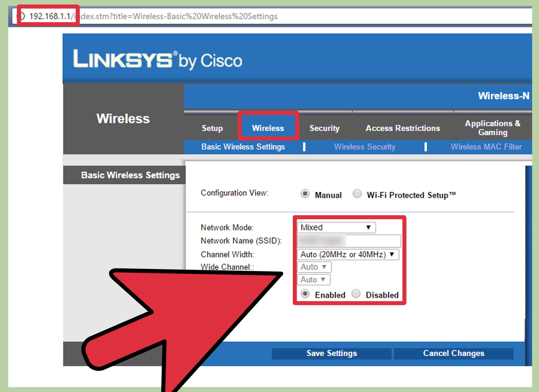The image size is (539, 392).
Task: Click the Linksys by Cisco logo
Action: tap(158, 59)
